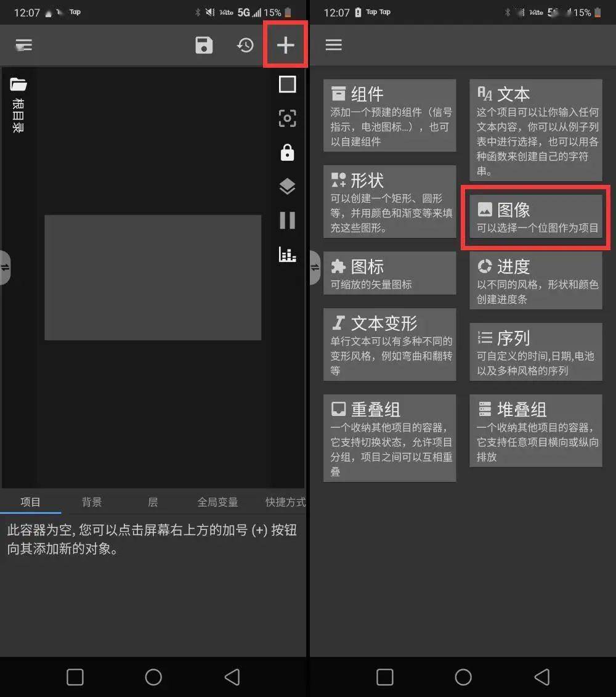
Task: Tap the bar chart icon in toolbar
Action: click(287, 255)
